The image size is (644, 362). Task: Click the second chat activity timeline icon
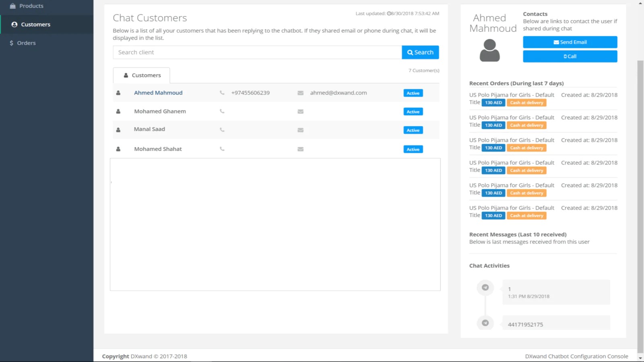pos(485,323)
